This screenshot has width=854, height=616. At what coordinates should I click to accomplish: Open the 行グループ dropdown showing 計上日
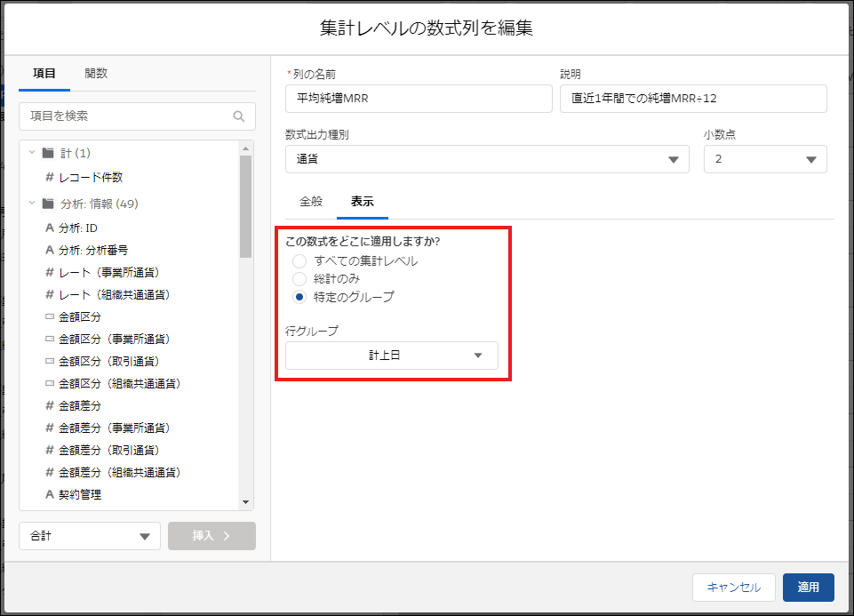click(392, 355)
